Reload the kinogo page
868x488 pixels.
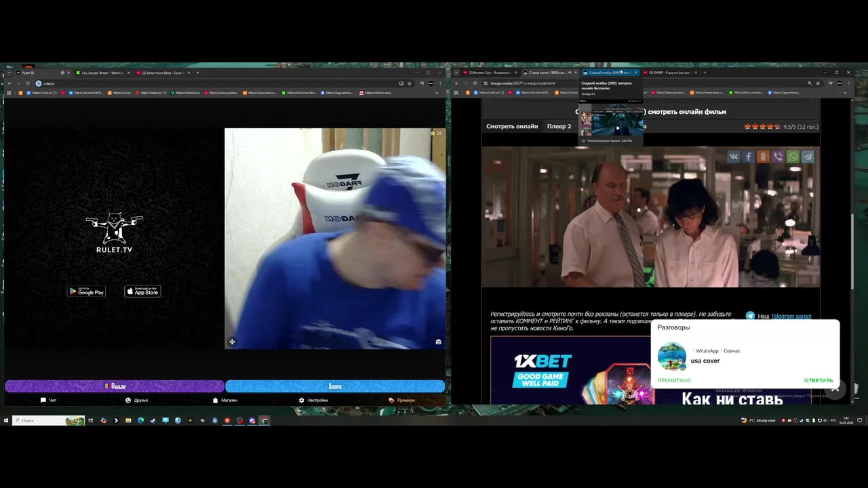click(475, 83)
